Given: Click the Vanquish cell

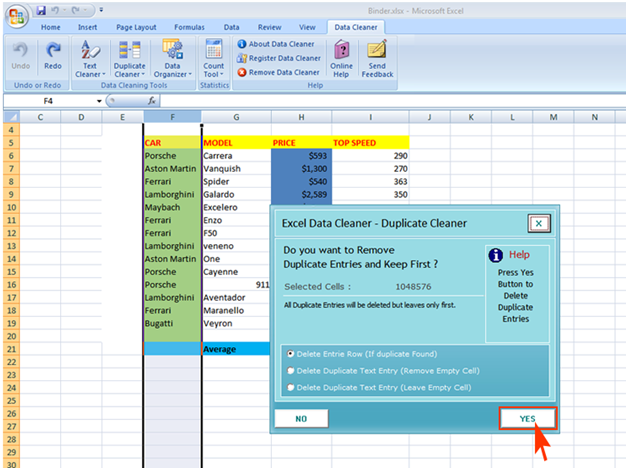Looking at the screenshot, I should 236,169.
